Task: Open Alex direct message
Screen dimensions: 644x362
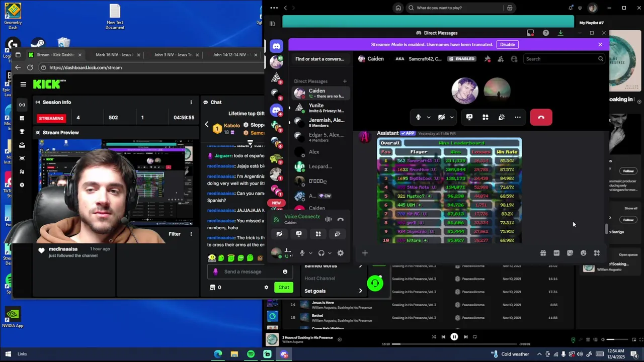Action: tap(320, 152)
